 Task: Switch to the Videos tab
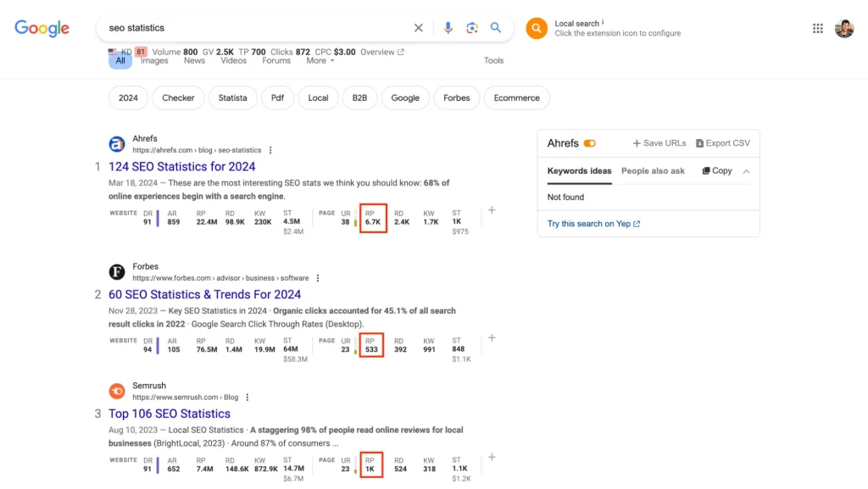(x=234, y=61)
